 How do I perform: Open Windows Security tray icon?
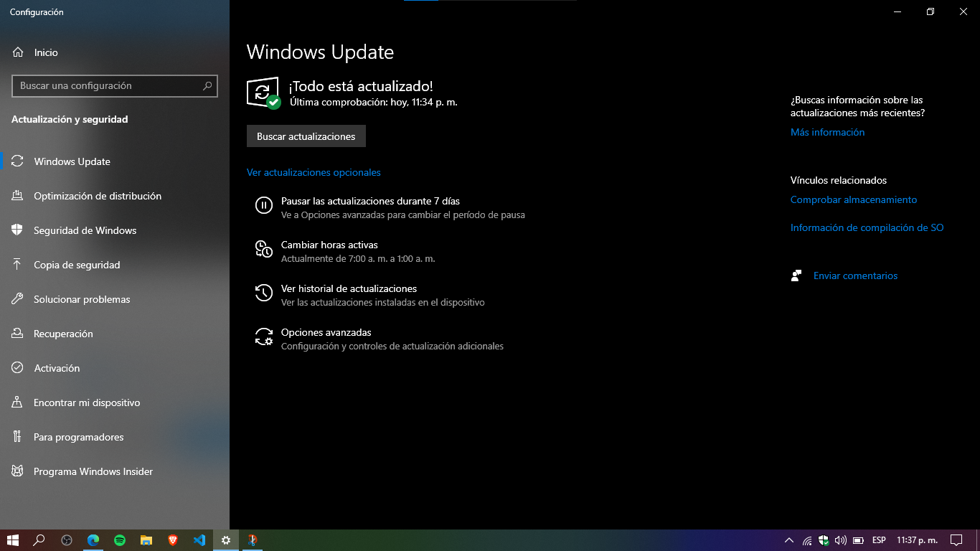(824, 540)
